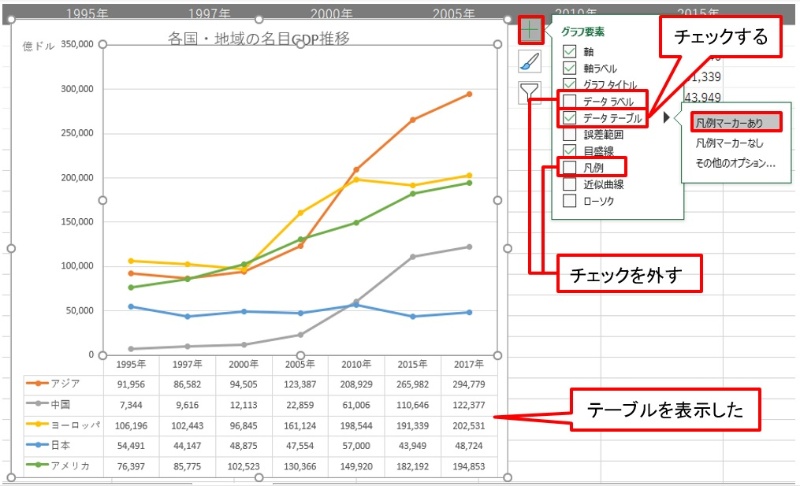Select the アメリカ legend key in data table
Viewport: 800px width, 486px height.
pyautogui.click(x=39, y=465)
